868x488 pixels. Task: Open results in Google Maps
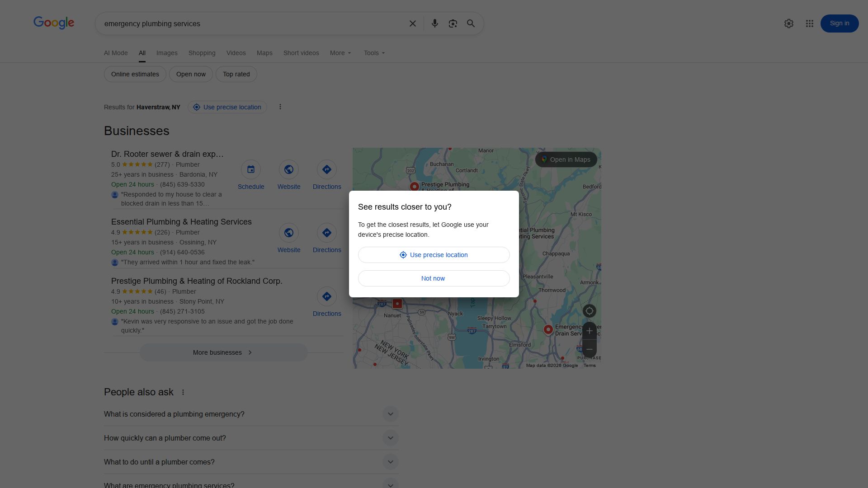pos(566,159)
